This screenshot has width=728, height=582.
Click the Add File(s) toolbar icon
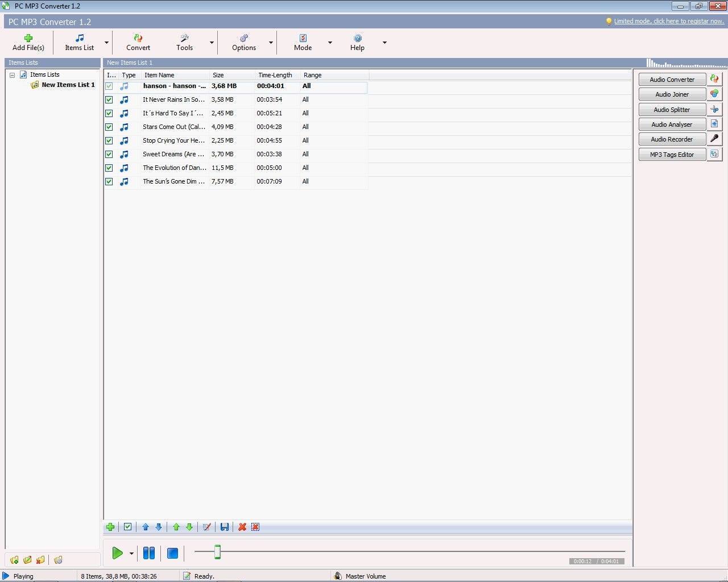[28, 38]
